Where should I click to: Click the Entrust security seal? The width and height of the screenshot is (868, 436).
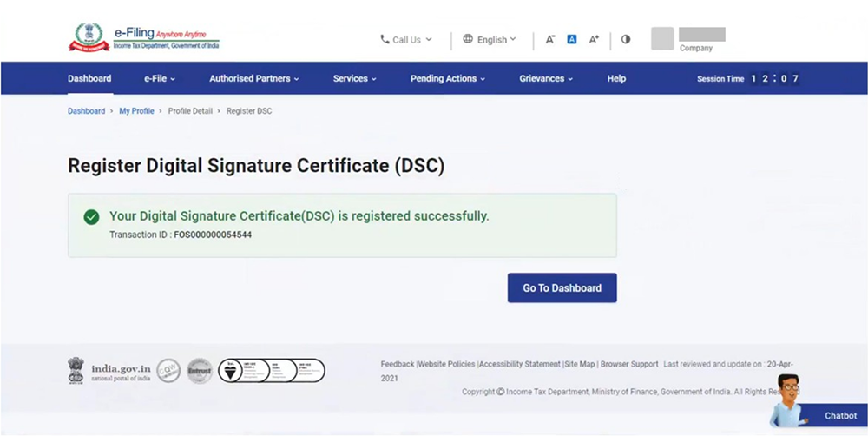[200, 371]
